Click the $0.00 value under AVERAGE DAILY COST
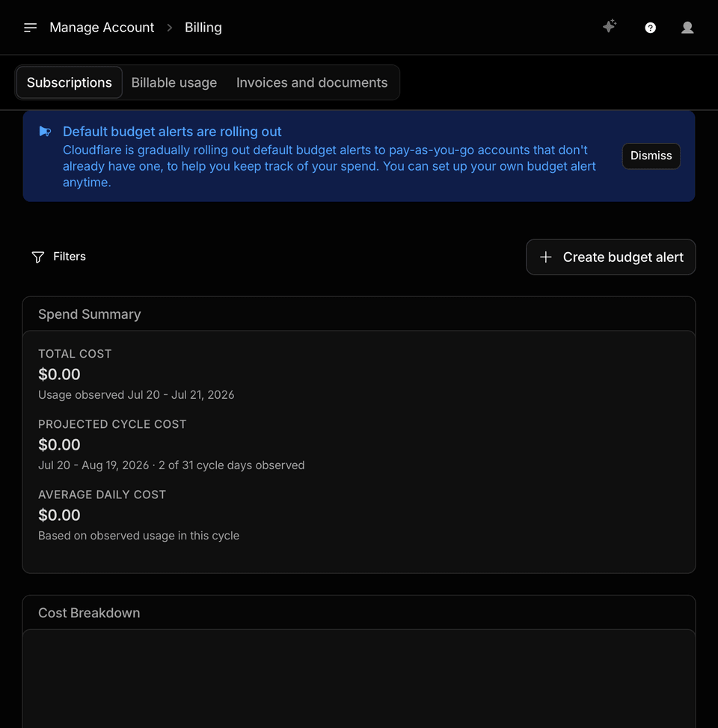 [59, 515]
